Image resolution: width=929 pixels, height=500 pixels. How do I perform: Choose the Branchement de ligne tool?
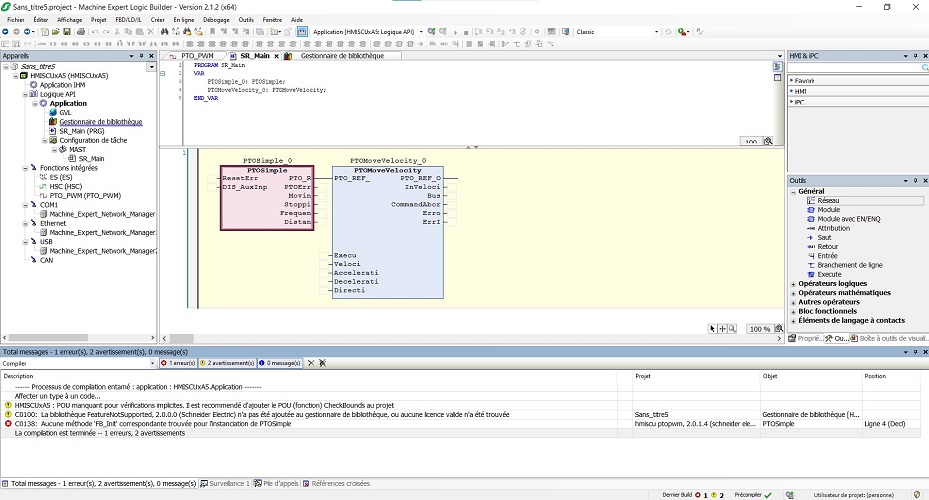tap(849, 265)
